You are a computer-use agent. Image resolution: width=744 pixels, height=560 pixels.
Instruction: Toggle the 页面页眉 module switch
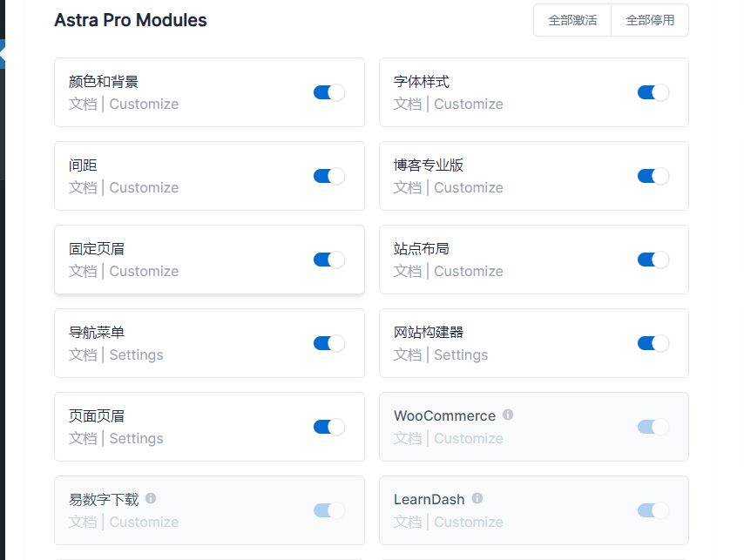[x=329, y=427]
